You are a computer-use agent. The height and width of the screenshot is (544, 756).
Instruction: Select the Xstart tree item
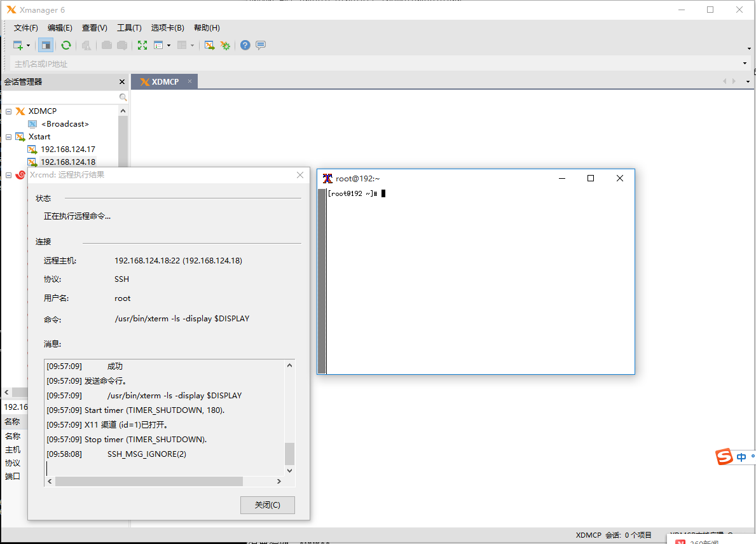[x=39, y=137]
